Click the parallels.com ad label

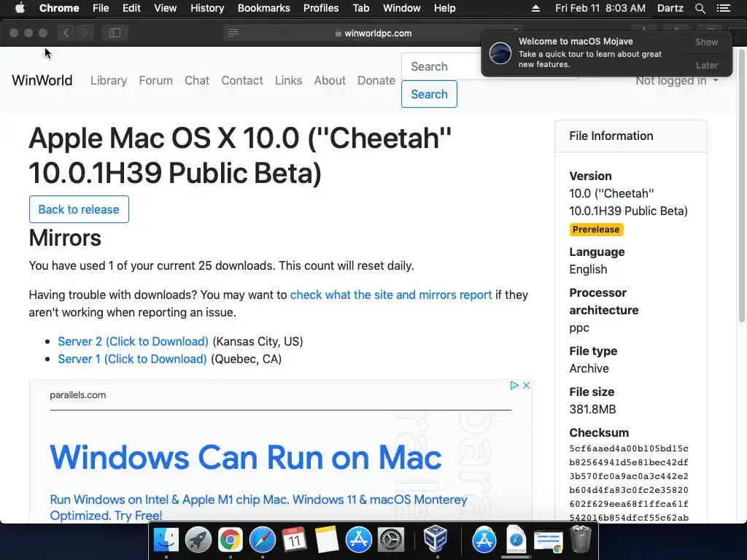pyautogui.click(x=77, y=394)
